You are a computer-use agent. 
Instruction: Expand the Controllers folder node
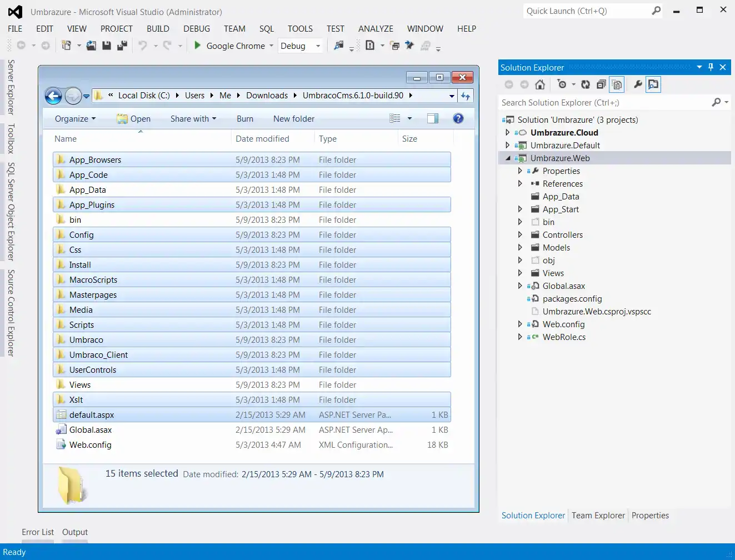520,234
